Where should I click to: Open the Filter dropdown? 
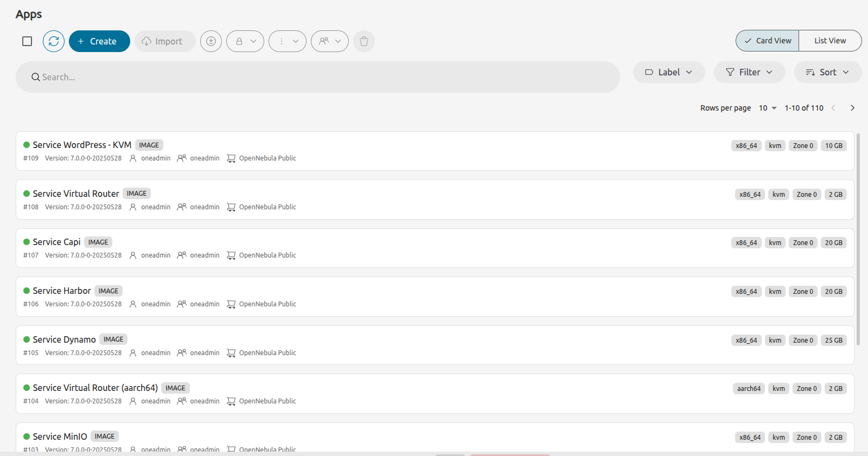point(750,72)
